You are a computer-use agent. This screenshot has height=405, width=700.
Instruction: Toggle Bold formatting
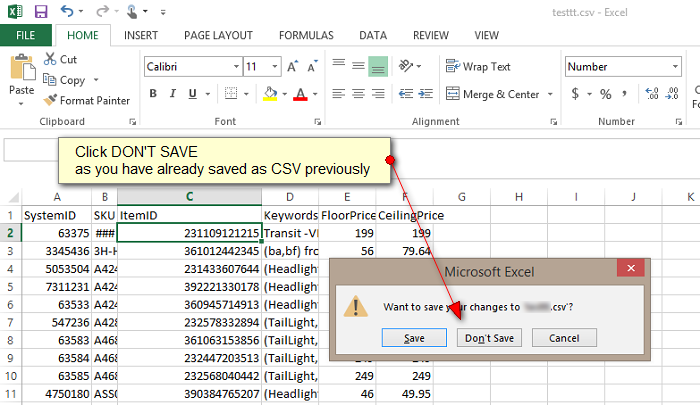[154, 94]
